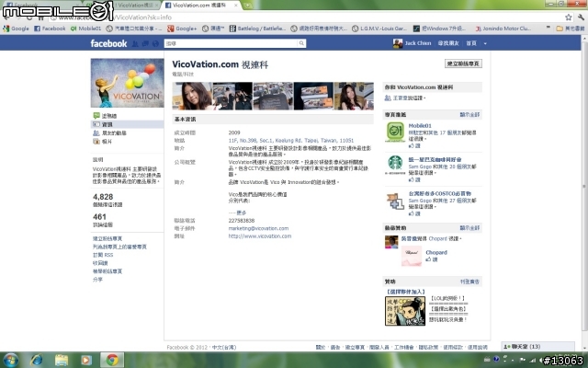Click See All in the liked pages section

point(469,114)
